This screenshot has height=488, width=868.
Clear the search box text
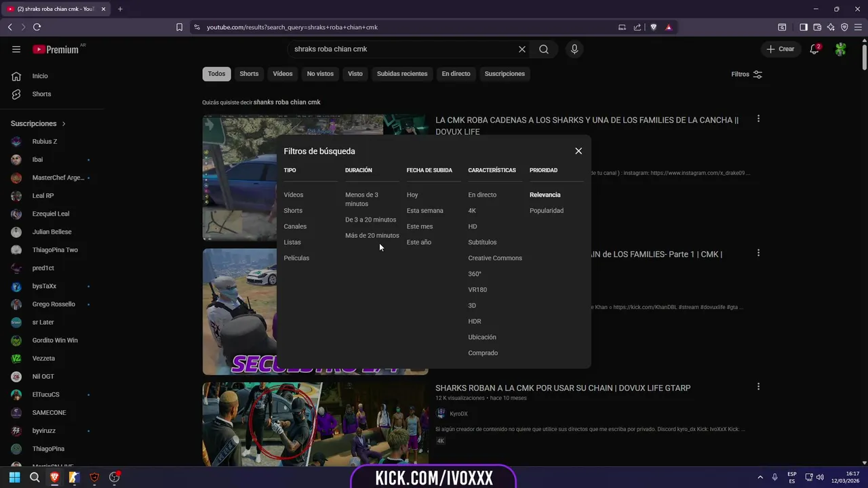coord(522,49)
